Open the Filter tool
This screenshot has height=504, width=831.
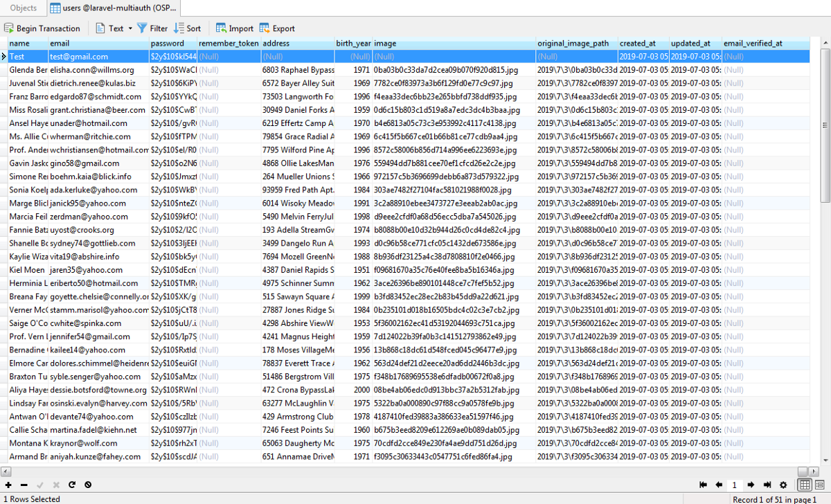152,28
